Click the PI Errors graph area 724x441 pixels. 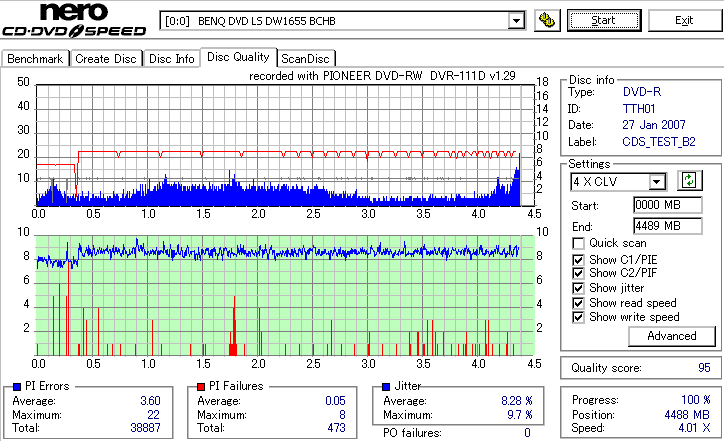tap(285, 145)
